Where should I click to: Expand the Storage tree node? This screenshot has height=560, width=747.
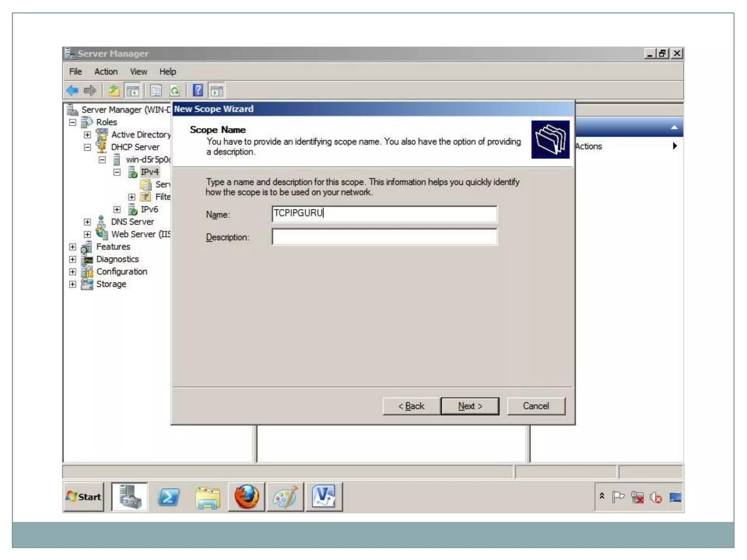(73, 284)
